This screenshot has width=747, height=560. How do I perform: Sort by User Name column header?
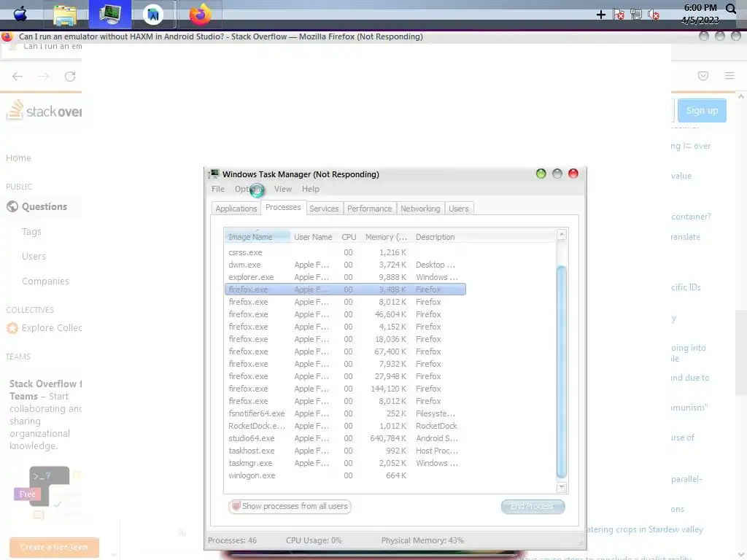313,237
